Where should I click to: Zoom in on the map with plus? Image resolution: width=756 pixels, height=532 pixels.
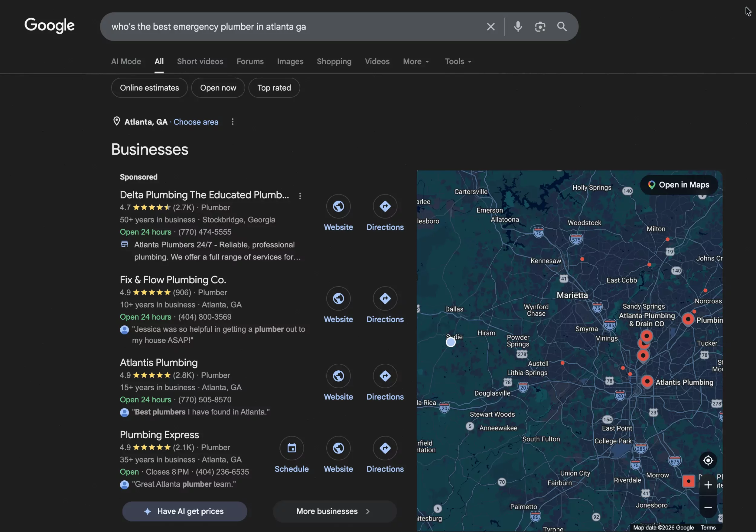point(708,485)
